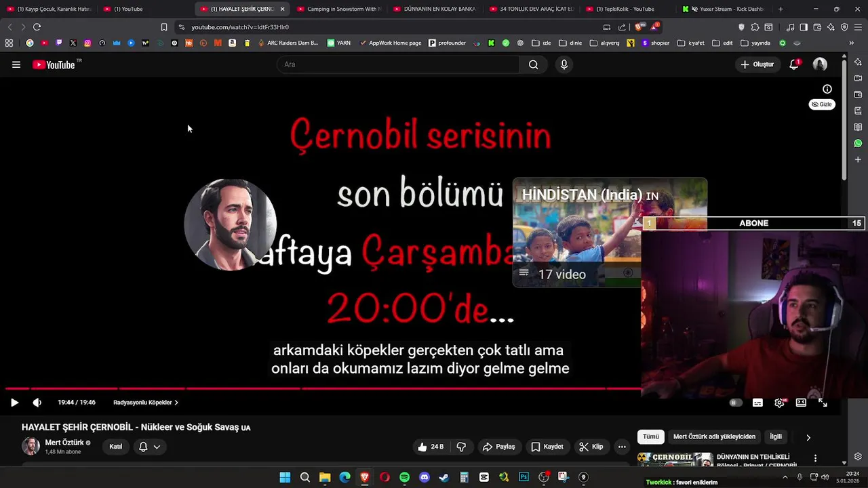Screen dimensions: 868x488
Task: Like the video with 24 B likes
Action: tap(431, 447)
